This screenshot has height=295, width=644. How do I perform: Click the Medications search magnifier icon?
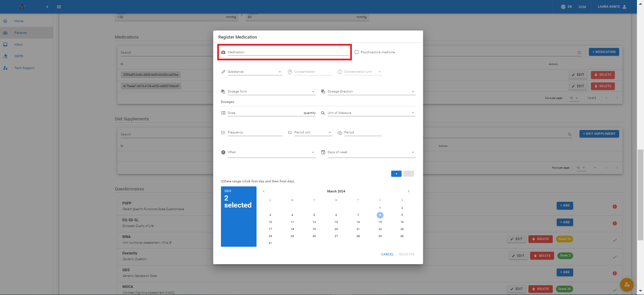click(x=579, y=53)
